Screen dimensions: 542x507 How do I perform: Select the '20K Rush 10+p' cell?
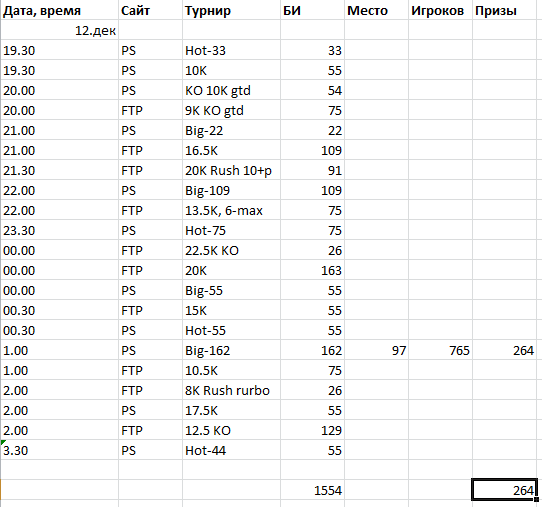click(x=231, y=170)
